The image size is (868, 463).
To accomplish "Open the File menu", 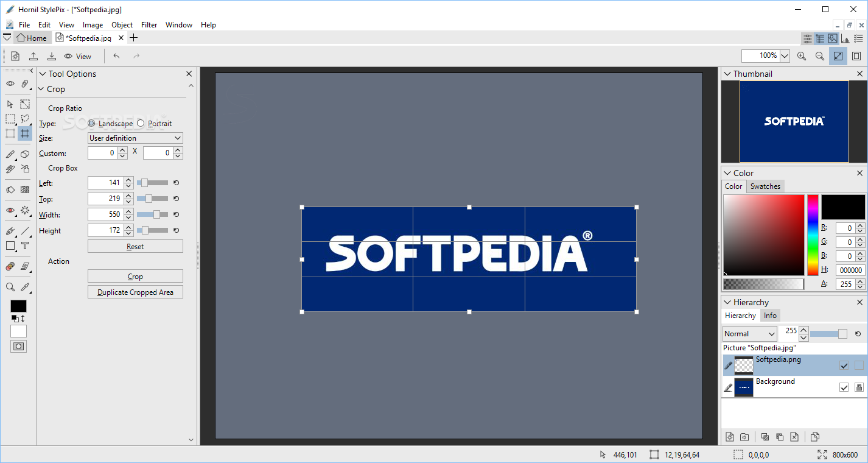I will point(24,25).
